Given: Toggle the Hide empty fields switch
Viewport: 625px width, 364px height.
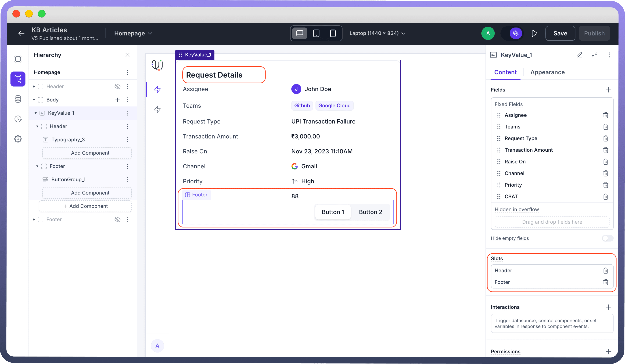Looking at the screenshot, I should (607, 238).
